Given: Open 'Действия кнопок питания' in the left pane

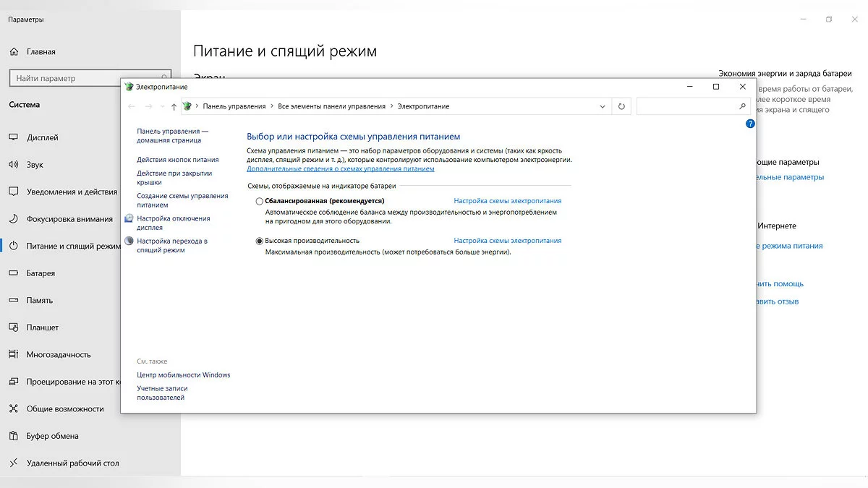Looking at the screenshot, I should click(177, 160).
